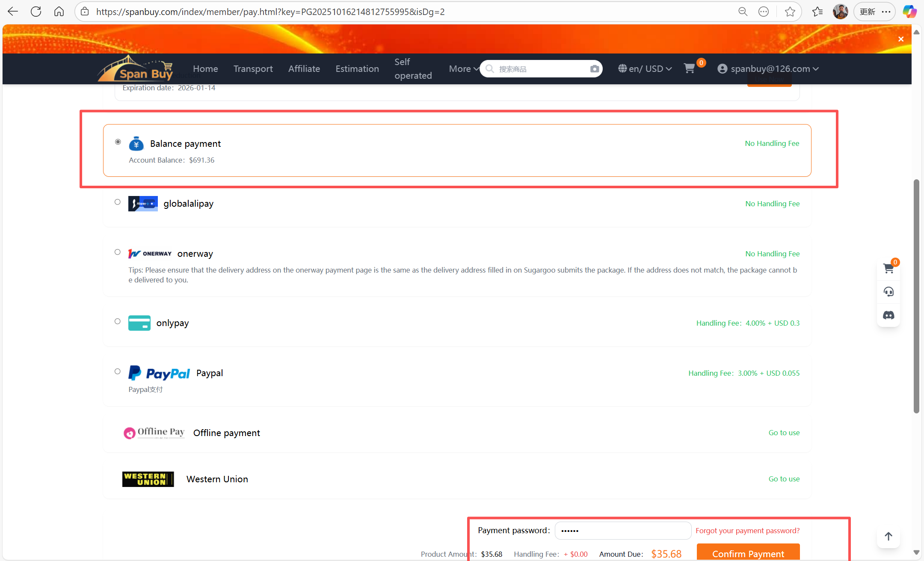Viewport: 924px width, 561px height.
Task: Click the browser home icon
Action: pos(59,12)
